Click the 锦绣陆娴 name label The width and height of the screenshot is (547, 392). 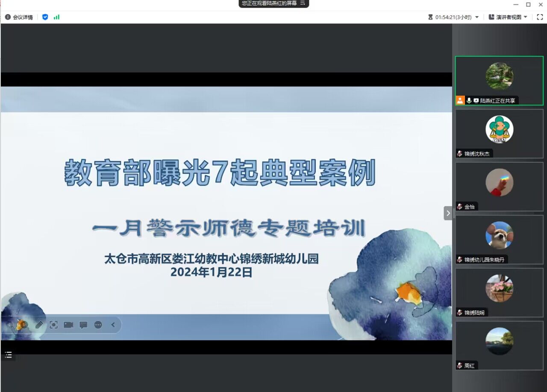coord(474,313)
